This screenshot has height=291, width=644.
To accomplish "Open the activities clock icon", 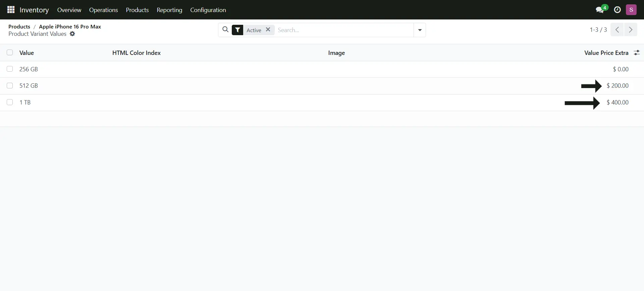I will (x=617, y=10).
